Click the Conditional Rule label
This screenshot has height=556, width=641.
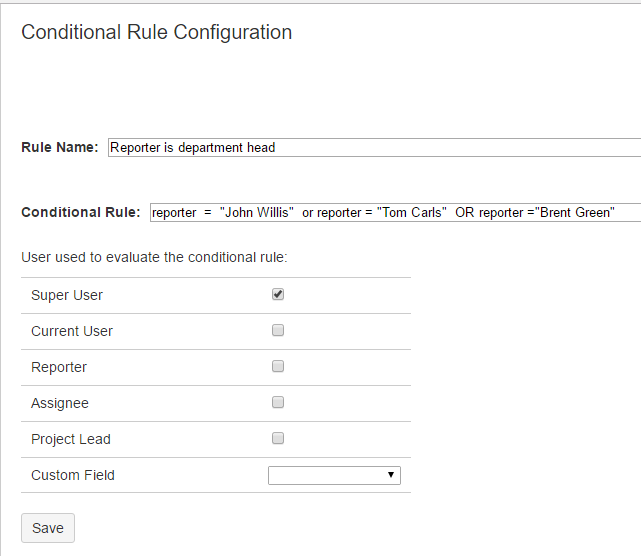(x=81, y=213)
